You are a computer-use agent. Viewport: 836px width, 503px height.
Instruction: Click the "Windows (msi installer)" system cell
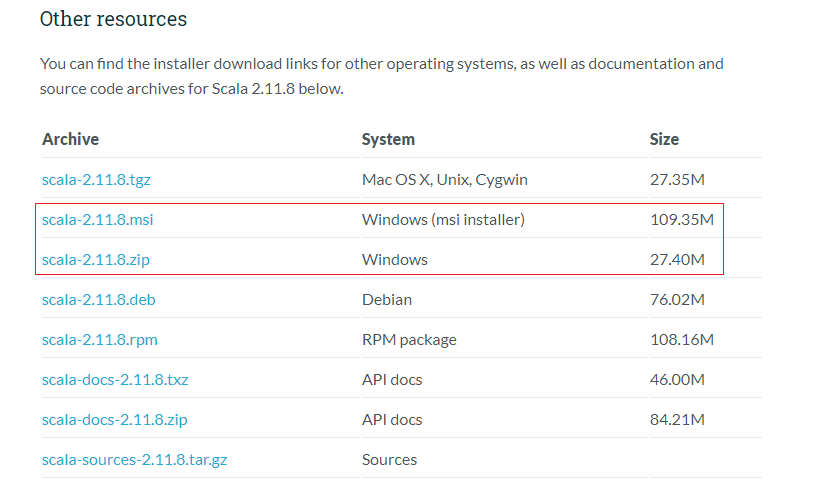point(443,220)
